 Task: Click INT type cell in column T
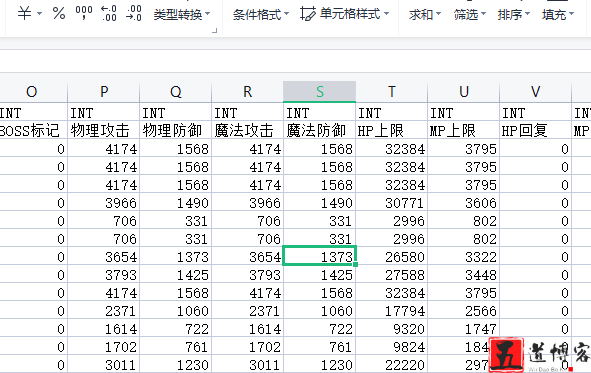[x=392, y=112]
